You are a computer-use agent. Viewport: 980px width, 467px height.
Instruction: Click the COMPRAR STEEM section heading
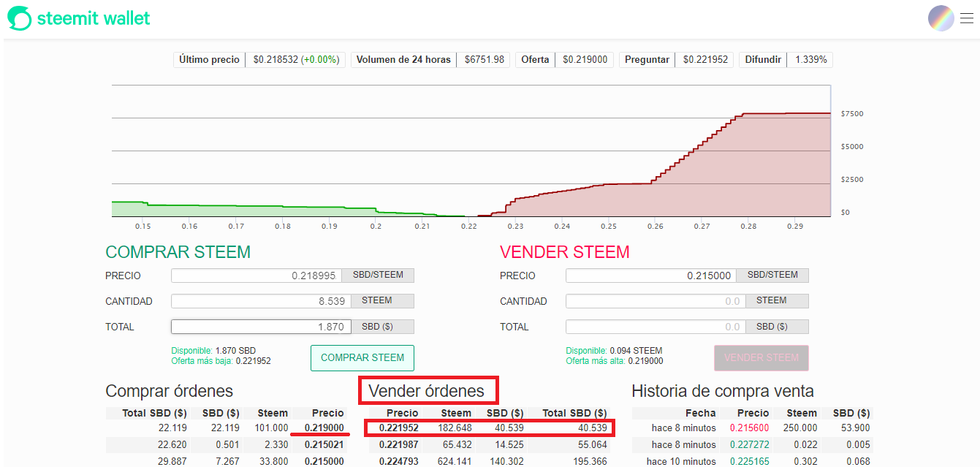click(x=178, y=252)
